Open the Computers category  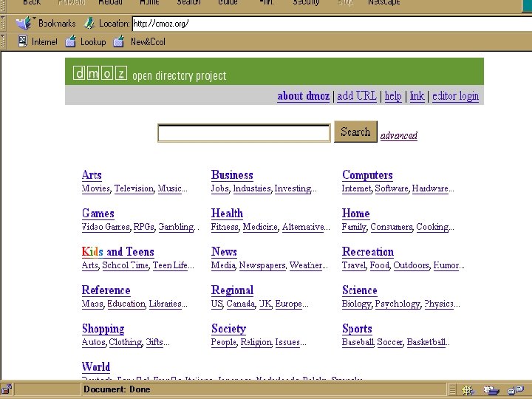[367, 175]
